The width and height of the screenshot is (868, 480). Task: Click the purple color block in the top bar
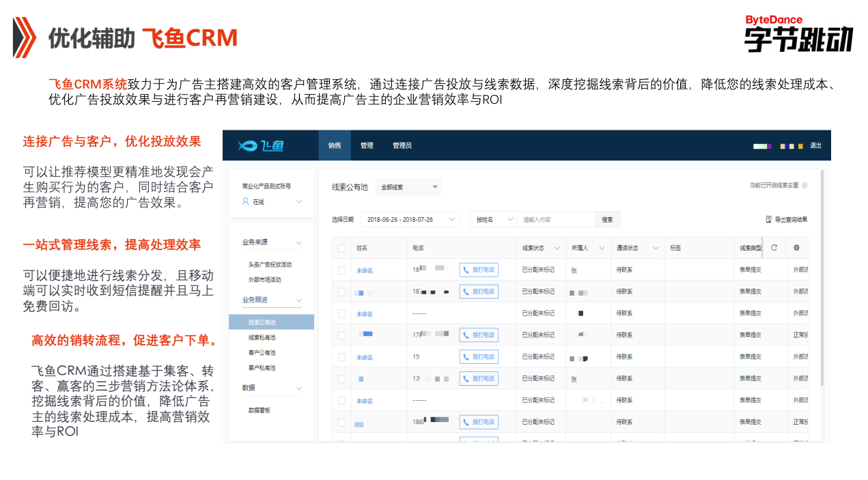tap(769, 146)
